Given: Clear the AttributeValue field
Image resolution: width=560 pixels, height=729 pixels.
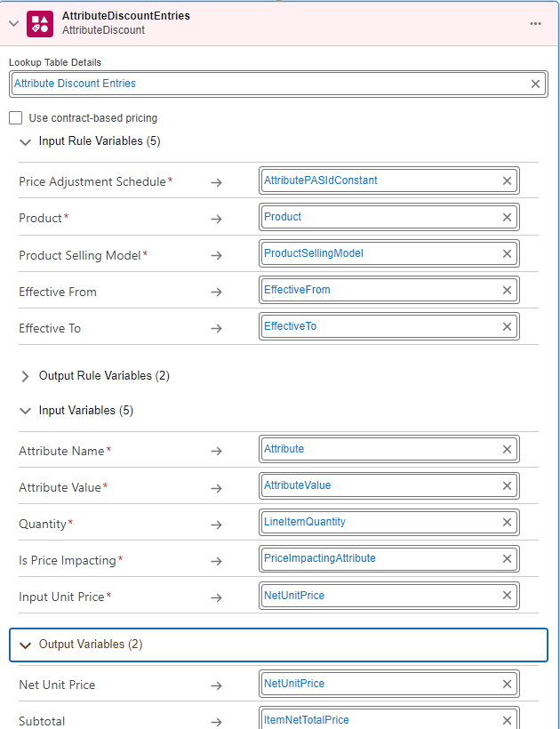Looking at the screenshot, I should click(x=507, y=485).
